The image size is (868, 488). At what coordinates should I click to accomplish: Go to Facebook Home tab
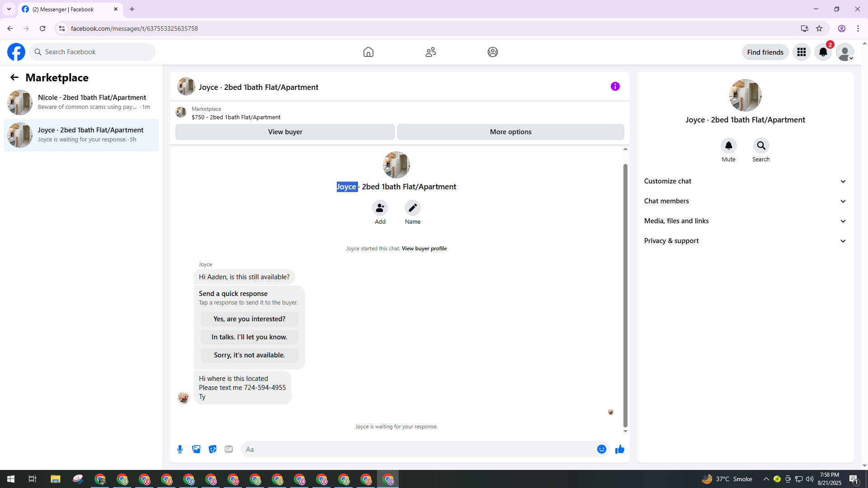368,52
